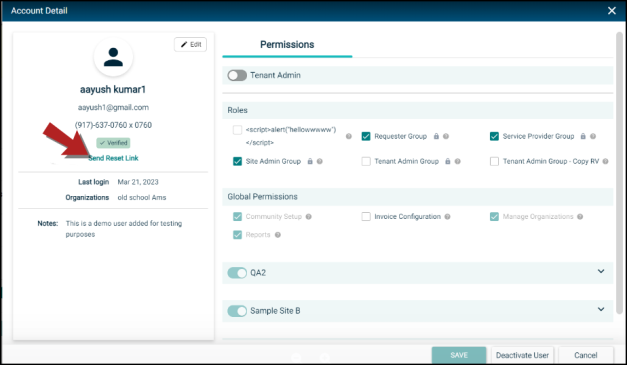
Task: Click the Reports checkbox
Action: [238, 235]
